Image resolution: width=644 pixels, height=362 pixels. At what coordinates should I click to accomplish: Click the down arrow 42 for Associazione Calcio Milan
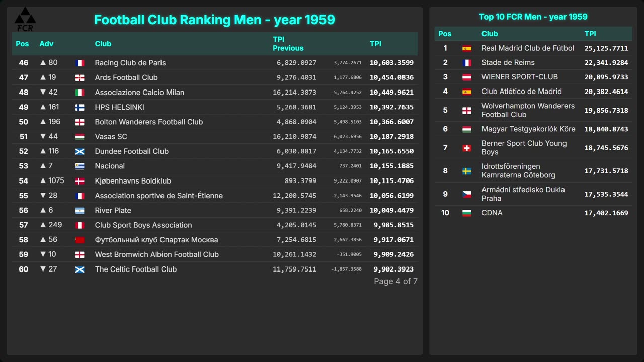(49, 92)
